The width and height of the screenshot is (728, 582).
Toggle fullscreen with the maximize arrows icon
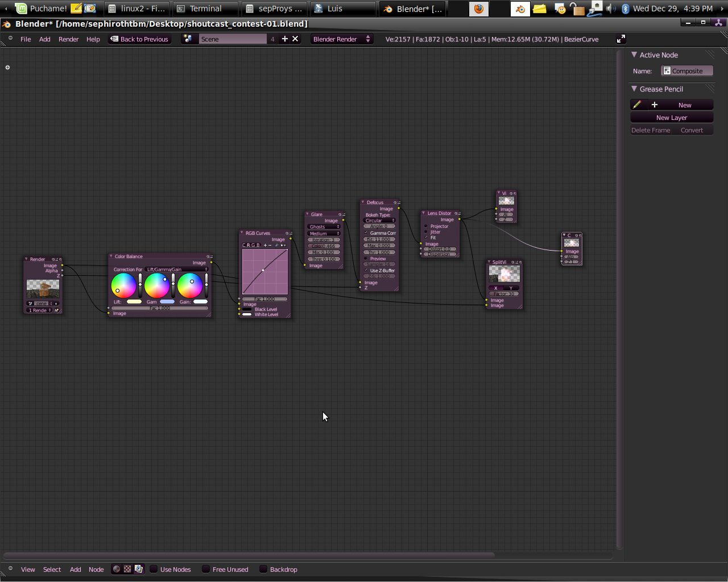[621, 39]
